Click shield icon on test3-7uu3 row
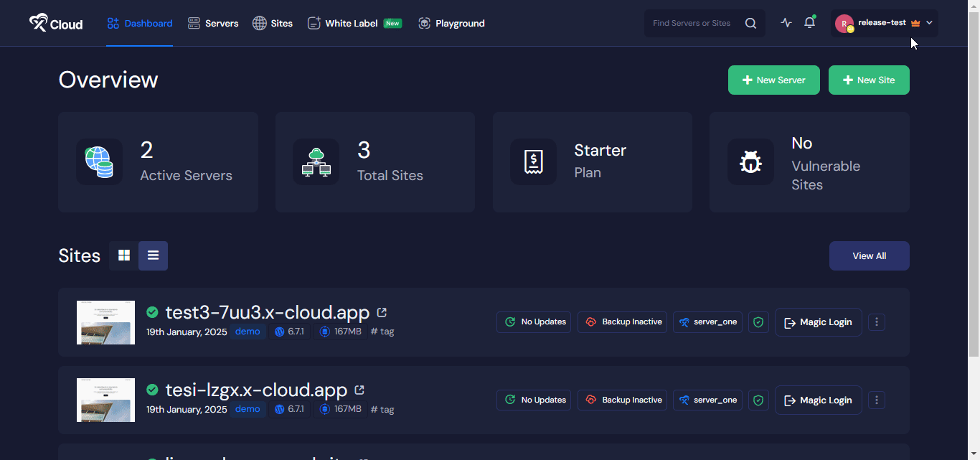Image resolution: width=980 pixels, height=460 pixels. click(758, 322)
